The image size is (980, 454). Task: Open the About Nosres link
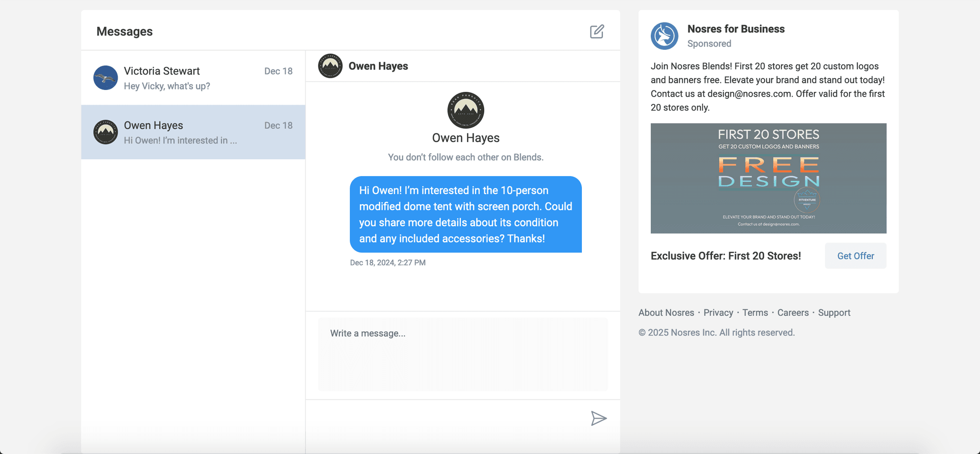point(666,313)
